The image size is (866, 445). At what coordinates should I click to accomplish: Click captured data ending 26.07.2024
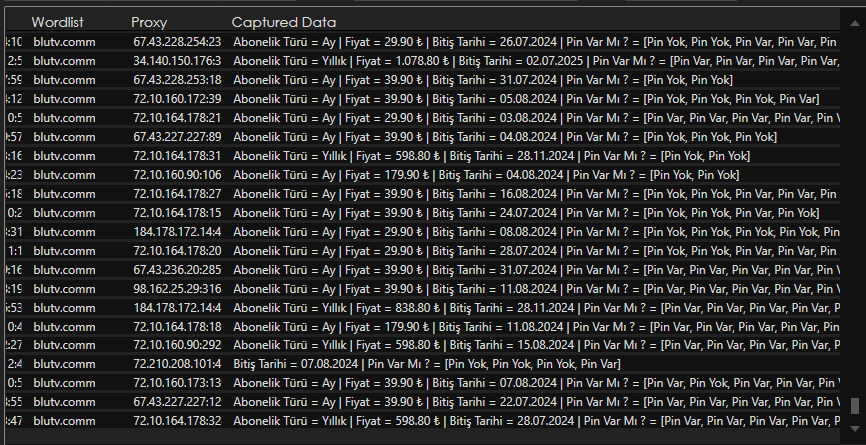[x=536, y=42]
